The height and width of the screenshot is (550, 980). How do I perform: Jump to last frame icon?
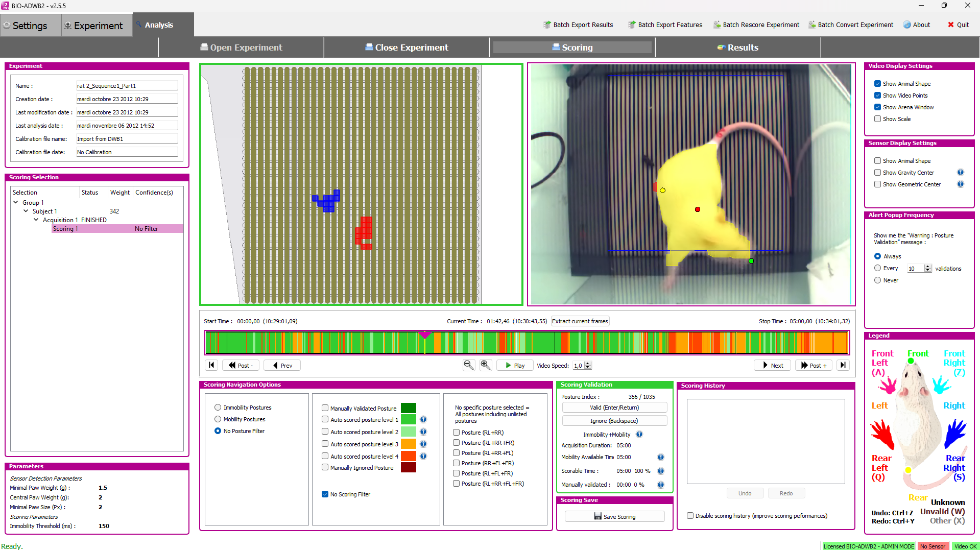click(x=843, y=365)
